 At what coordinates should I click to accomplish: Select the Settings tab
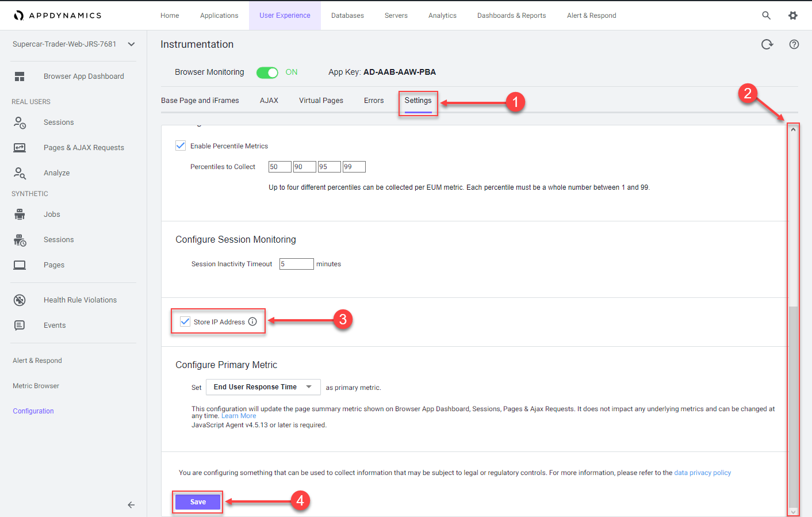coord(418,101)
